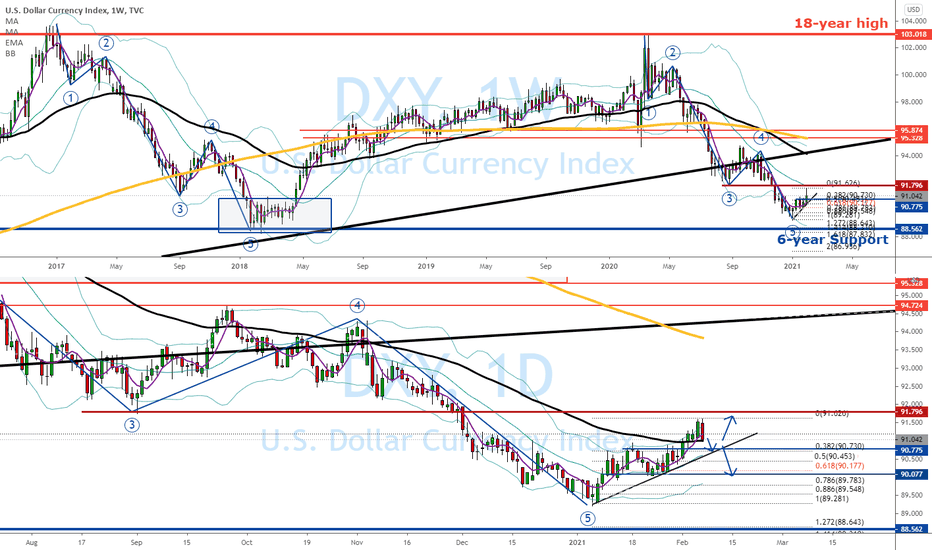Click the 2018 label on weekly time axis

pyautogui.click(x=240, y=266)
